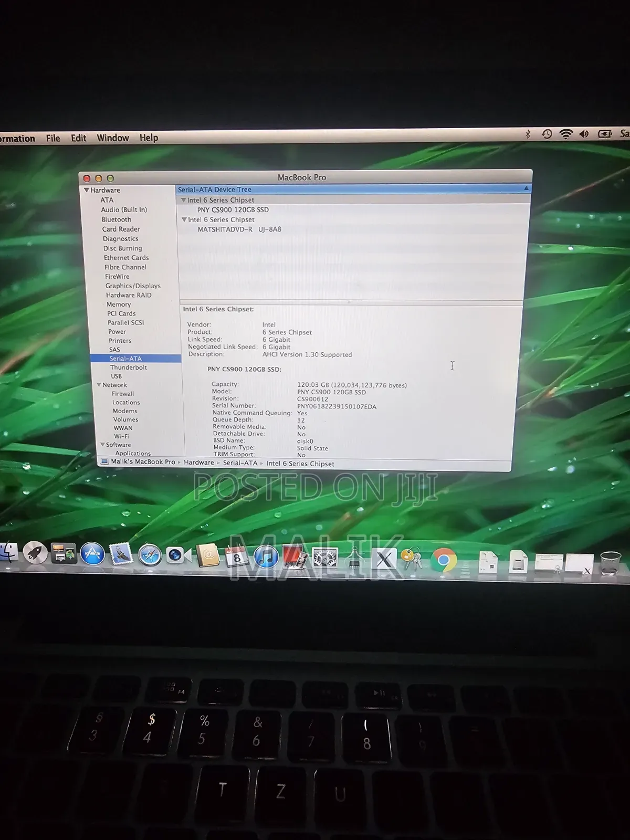Click Serial-ATA in the path bar
The width and height of the screenshot is (630, 840).
pyautogui.click(x=240, y=463)
